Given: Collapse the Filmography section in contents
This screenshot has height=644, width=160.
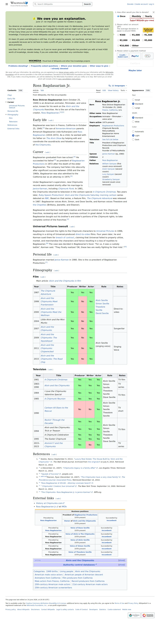Looking at the screenshot, I should [6, 114].
